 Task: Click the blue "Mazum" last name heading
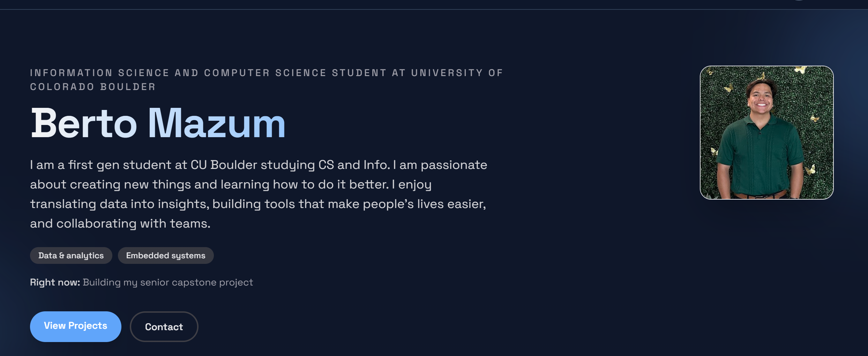217,124
